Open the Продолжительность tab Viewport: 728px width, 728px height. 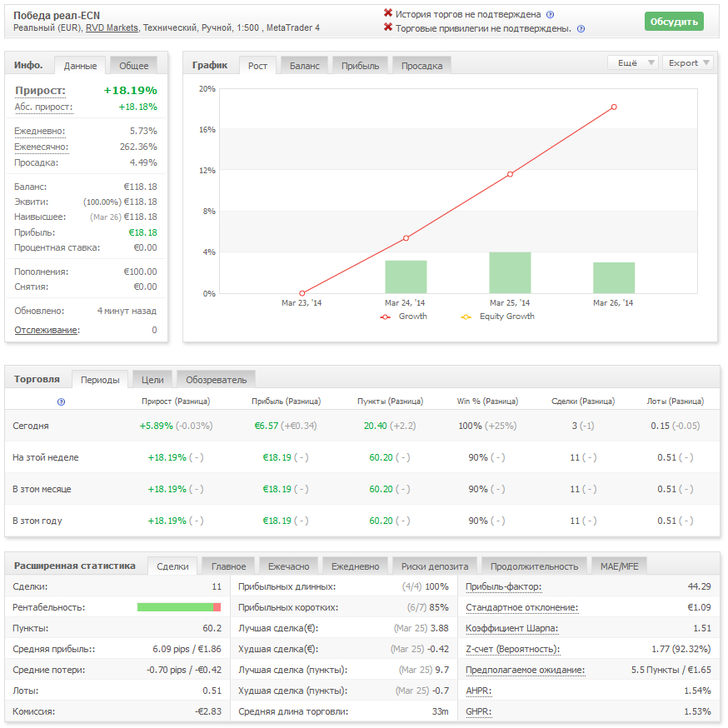535,566
